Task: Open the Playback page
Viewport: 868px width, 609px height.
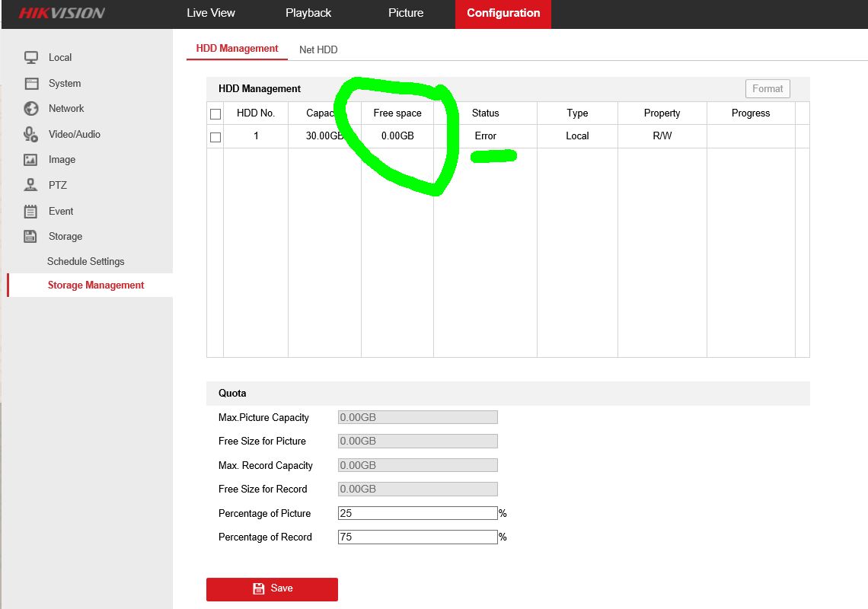Action: tap(308, 13)
